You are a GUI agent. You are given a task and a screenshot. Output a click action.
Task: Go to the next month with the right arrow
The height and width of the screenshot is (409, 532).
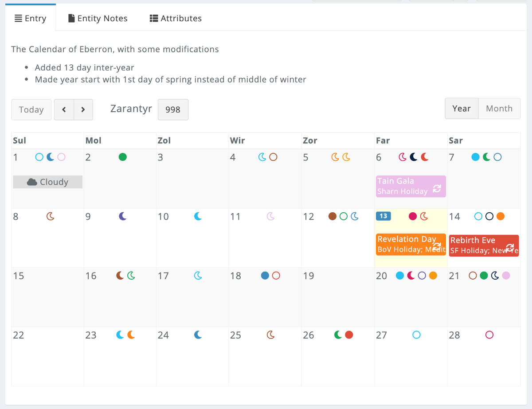83,109
